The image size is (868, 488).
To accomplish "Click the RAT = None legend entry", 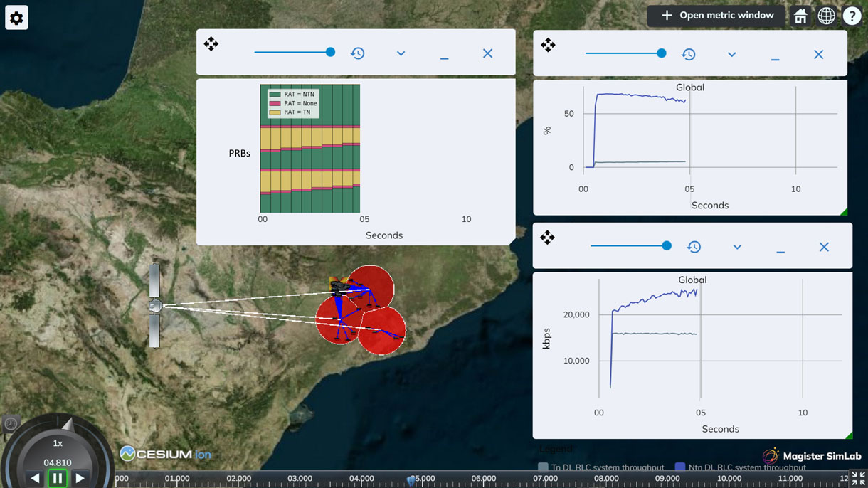I will pos(294,103).
